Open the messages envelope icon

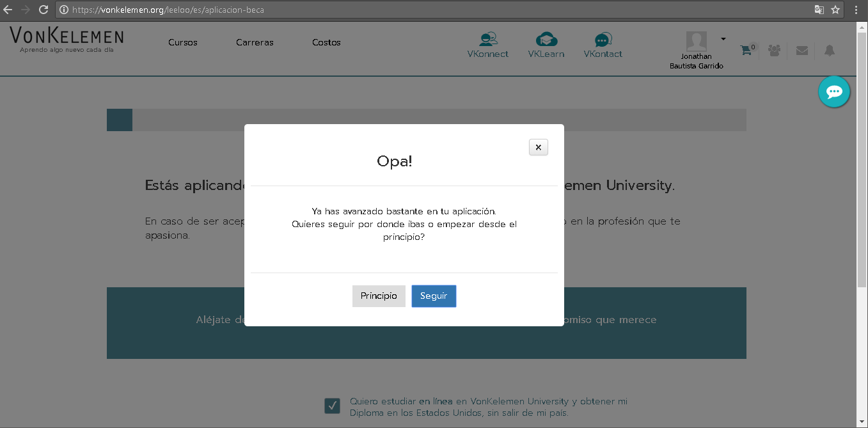(802, 51)
